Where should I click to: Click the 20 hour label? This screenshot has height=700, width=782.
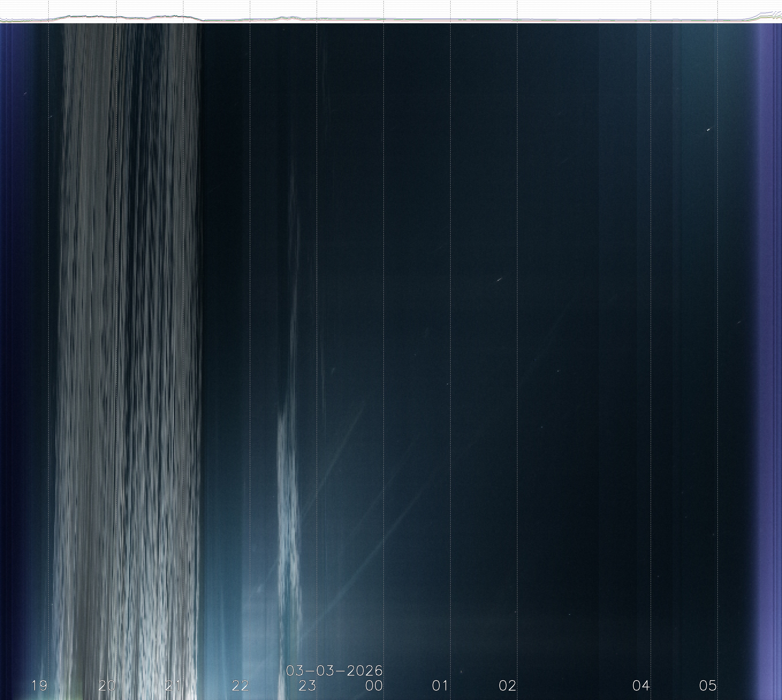pos(107,685)
